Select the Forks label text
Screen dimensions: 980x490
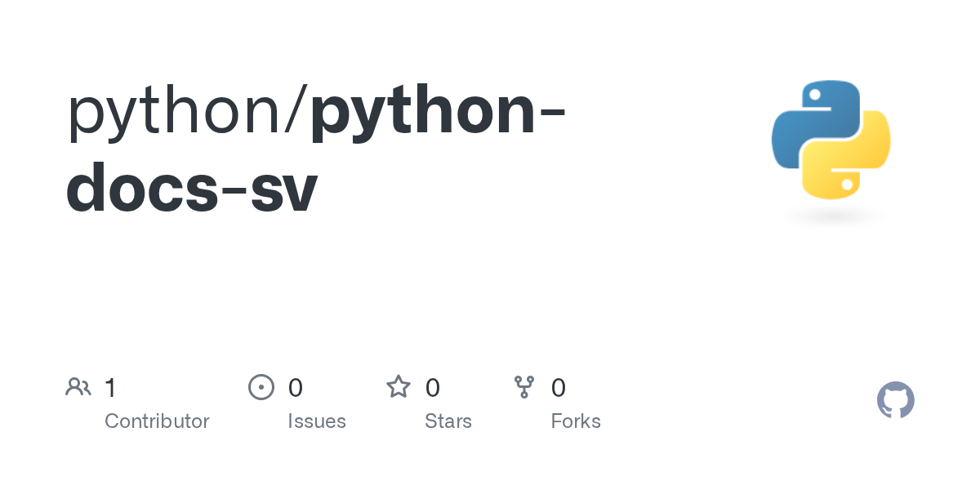[x=576, y=421]
